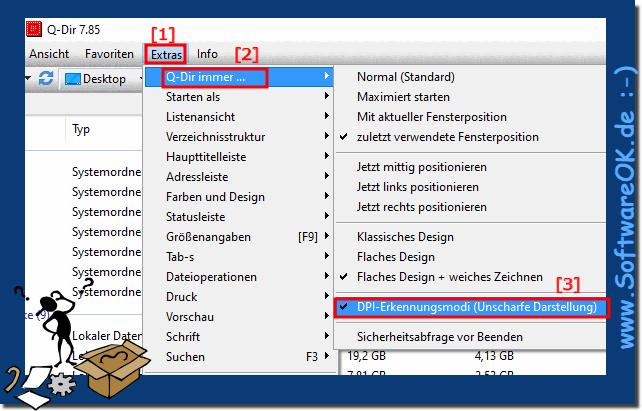
Task: Click Jetzt links positionieren
Action: click(x=470, y=187)
